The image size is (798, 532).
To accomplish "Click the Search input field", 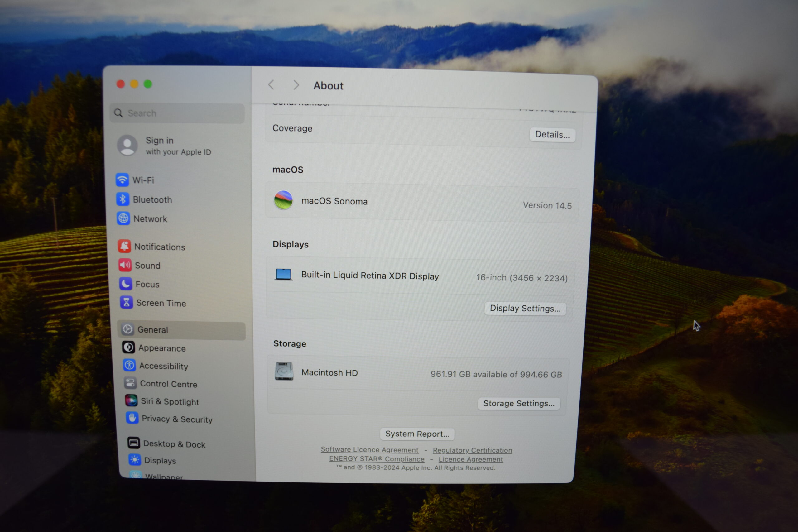I will click(x=177, y=113).
